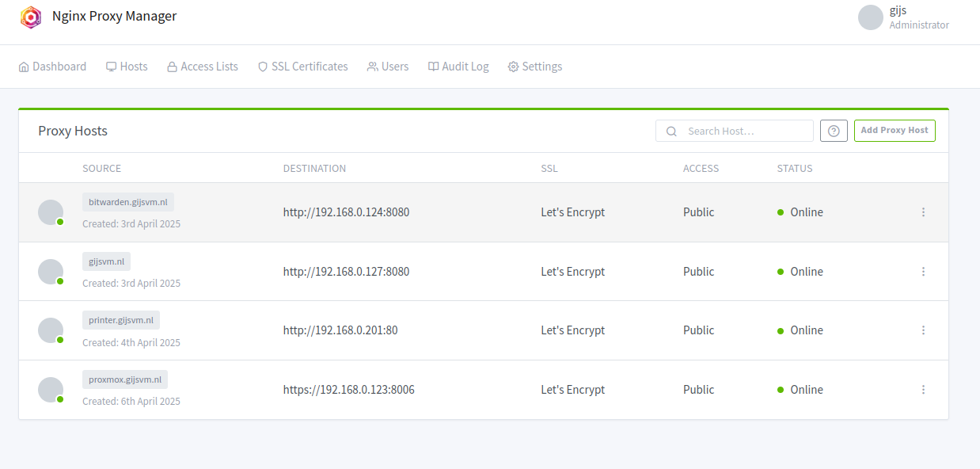980x469 pixels.
Task: Click avatar of bitwarden.gijsvm.nl host row
Action: click(x=51, y=212)
